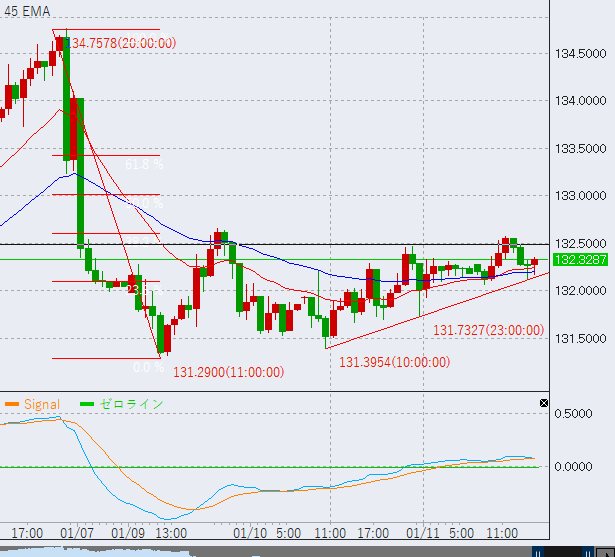
Task: Click the 01/11 date on time axis
Action: click(424, 533)
